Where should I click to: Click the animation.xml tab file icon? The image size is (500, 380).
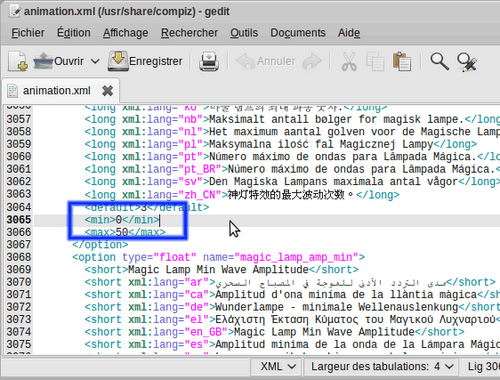pos(12,91)
